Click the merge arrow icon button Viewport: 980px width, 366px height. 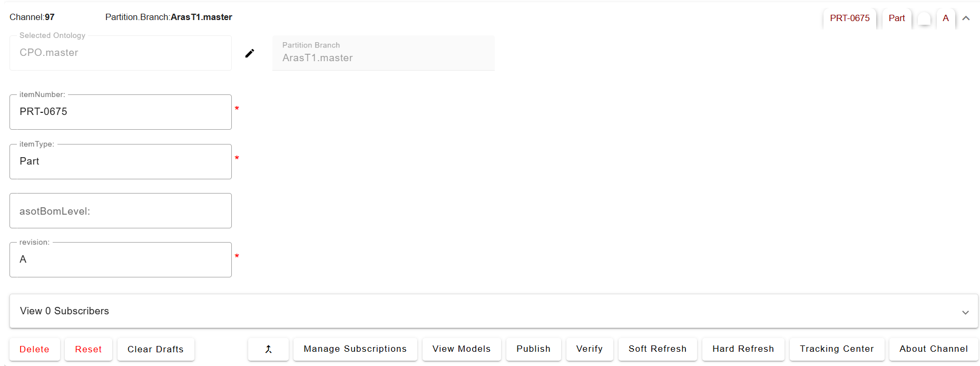tap(268, 349)
